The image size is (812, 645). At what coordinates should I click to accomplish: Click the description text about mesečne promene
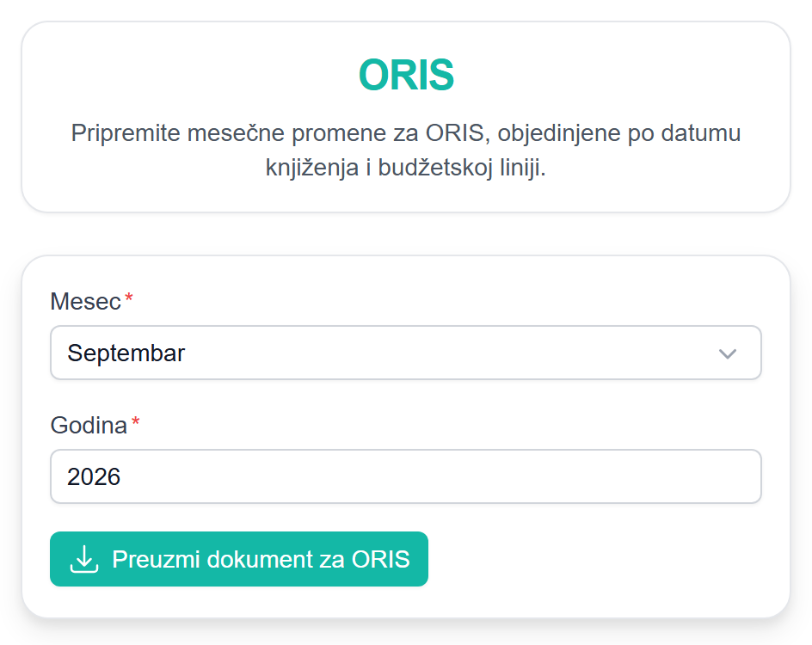click(x=406, y=150)
